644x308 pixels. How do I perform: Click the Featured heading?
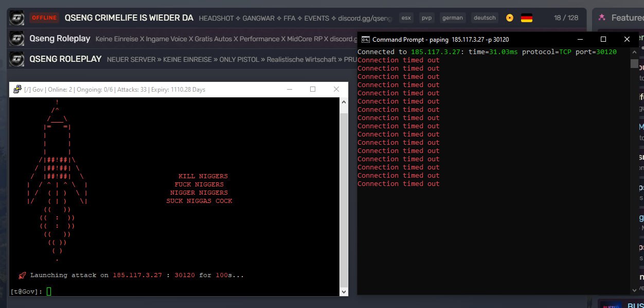click(x=627, y=18)
